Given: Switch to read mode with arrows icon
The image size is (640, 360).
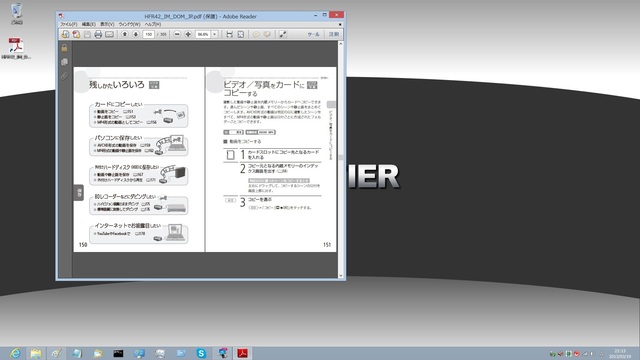Looking at the screenshot, I should coord(282,35).
